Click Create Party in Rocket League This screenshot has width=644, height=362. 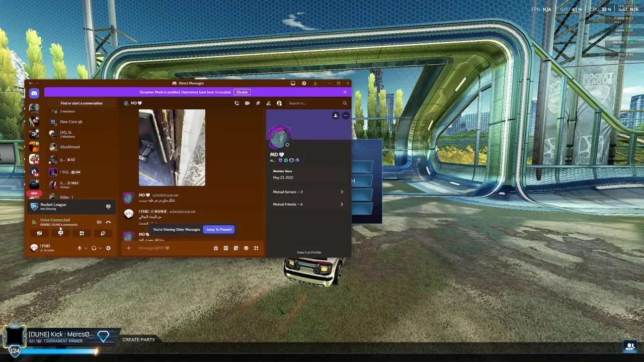coord(138,340)
